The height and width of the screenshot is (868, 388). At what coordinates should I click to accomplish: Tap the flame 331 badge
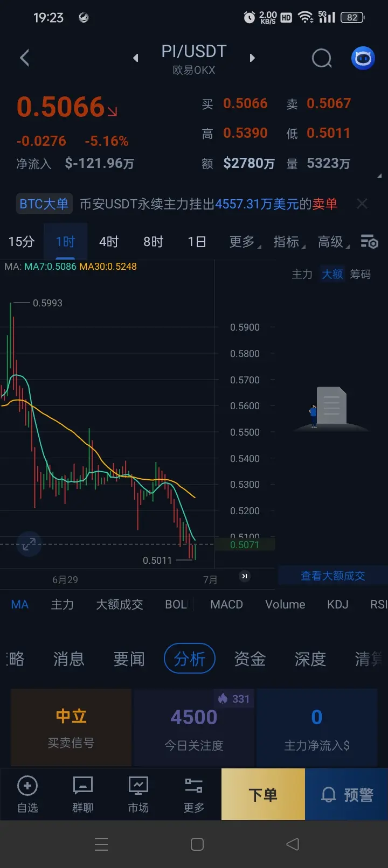tap(234, 699)
